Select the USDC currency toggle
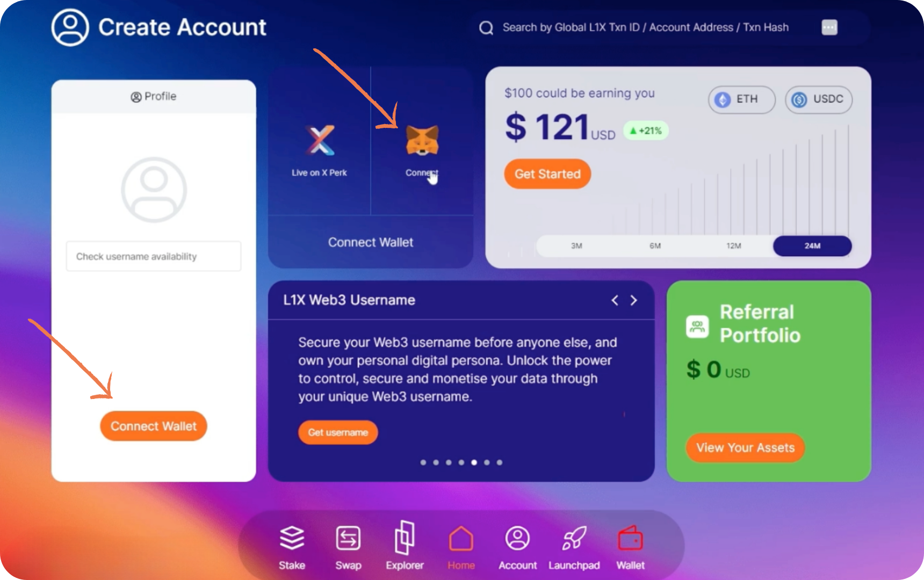 (819, 99)
